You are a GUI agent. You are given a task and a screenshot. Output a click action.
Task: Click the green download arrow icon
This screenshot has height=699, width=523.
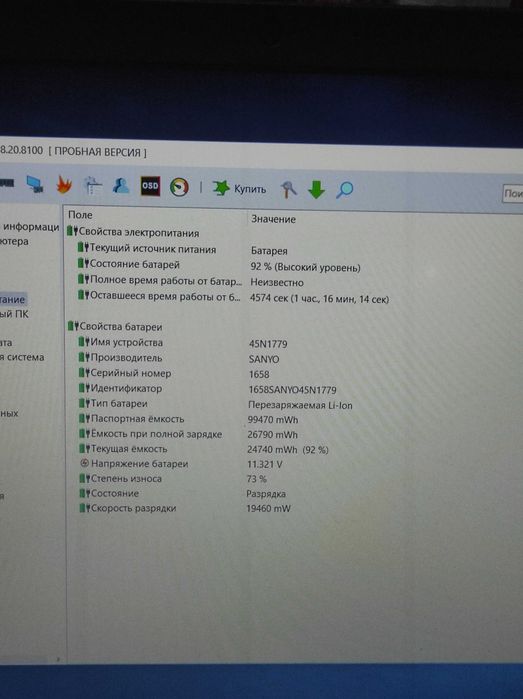click(x=317, y=190)
